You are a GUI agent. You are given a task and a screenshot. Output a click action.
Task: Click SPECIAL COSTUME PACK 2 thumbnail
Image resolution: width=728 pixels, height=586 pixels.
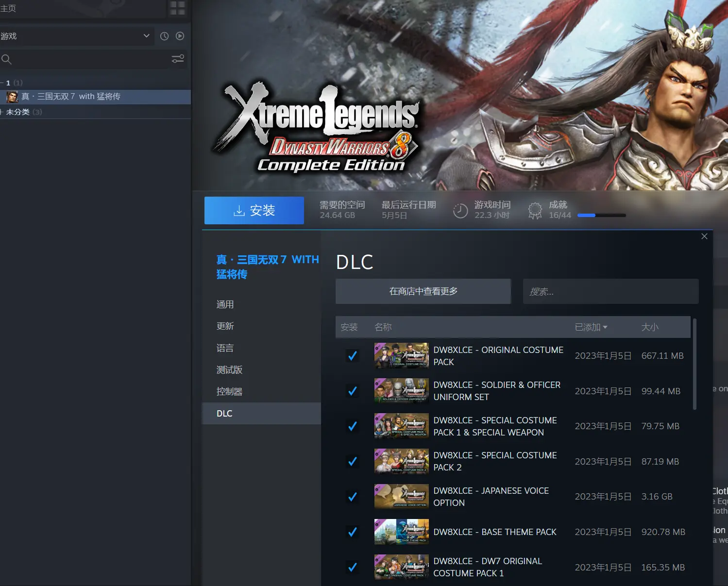pyautogui.click(x=402, y=461)
